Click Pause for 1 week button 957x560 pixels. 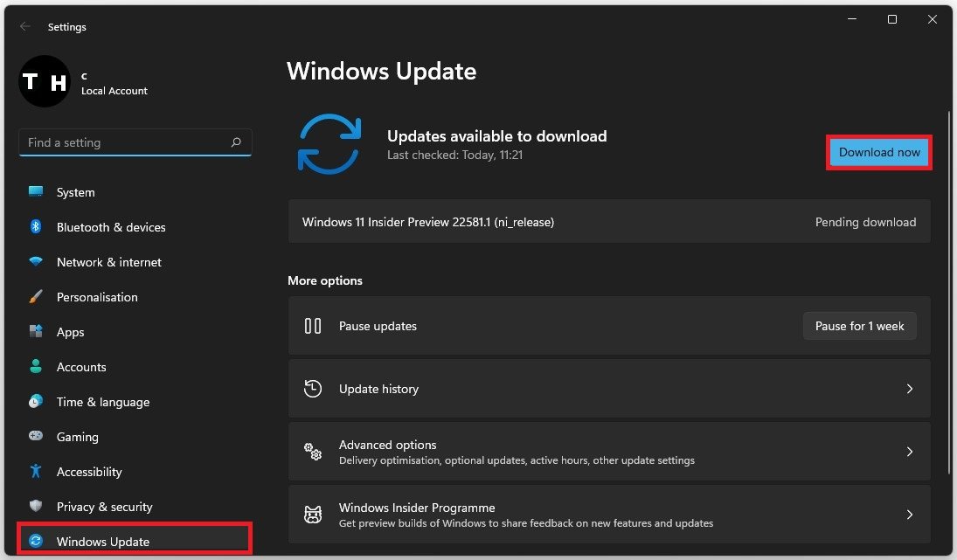[x=859, y=326]
